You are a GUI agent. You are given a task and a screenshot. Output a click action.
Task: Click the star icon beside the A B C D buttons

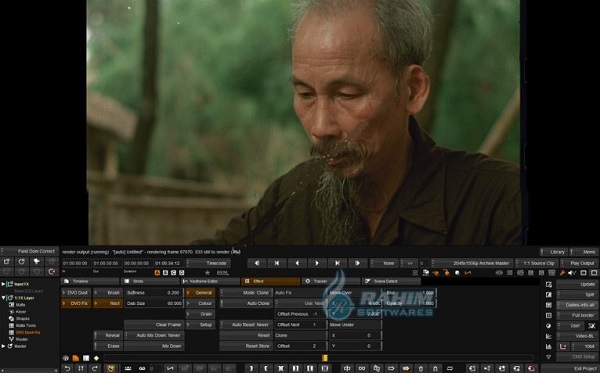(x=207, y=273)
